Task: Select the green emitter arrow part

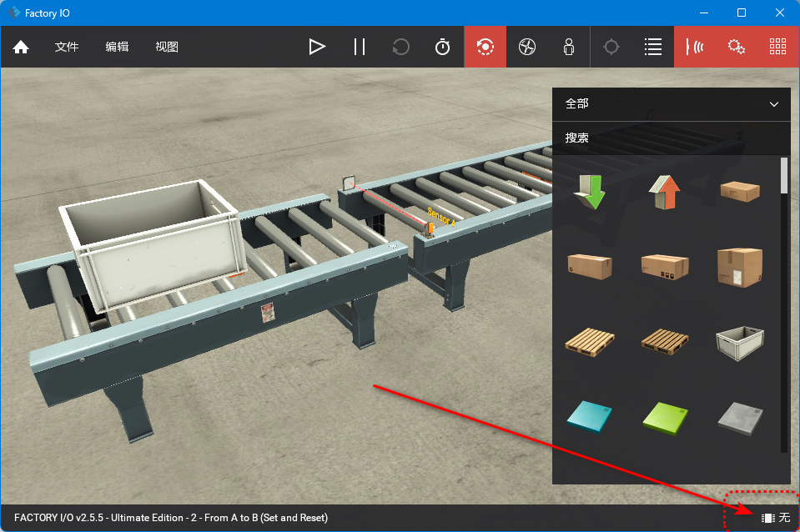Action: pos(590,192)
